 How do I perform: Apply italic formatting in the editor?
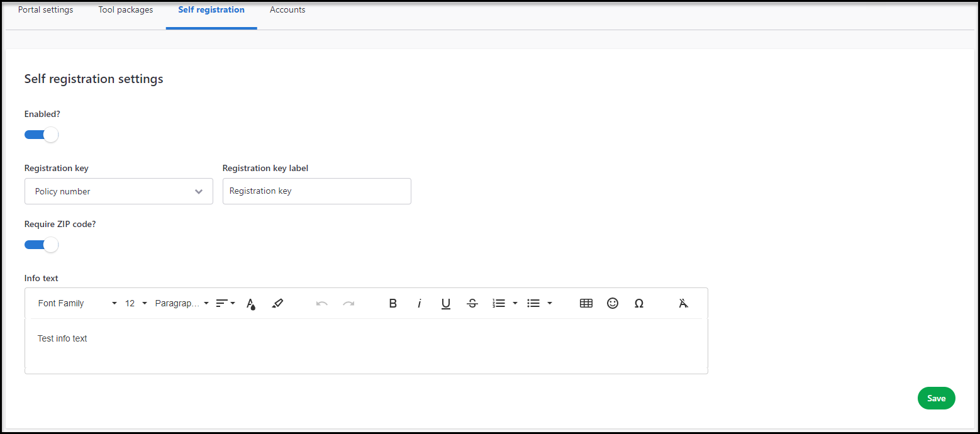pyautogui.click(x=420, y=303)
